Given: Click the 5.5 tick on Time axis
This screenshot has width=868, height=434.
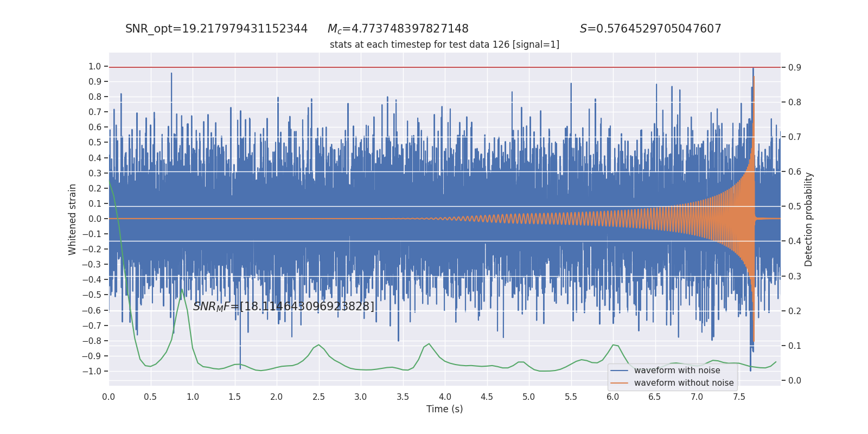Looking at the screenshot, I should click(571, 397).
